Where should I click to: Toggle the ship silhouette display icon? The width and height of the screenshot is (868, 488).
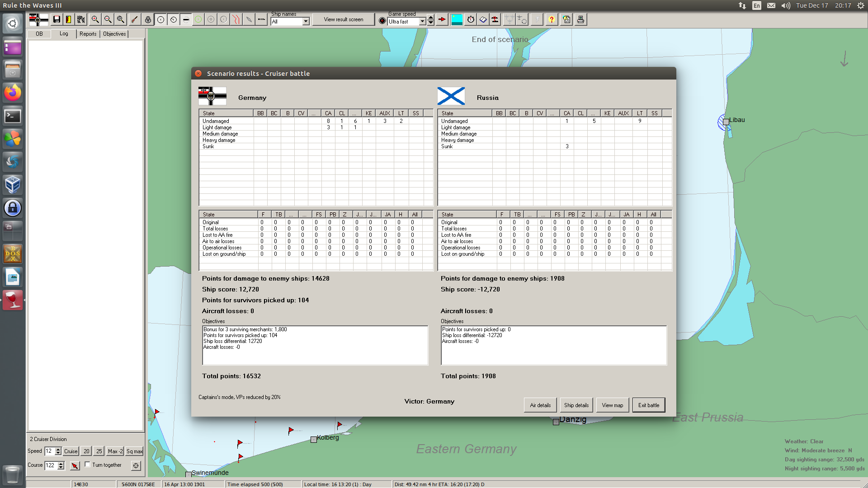186,19
